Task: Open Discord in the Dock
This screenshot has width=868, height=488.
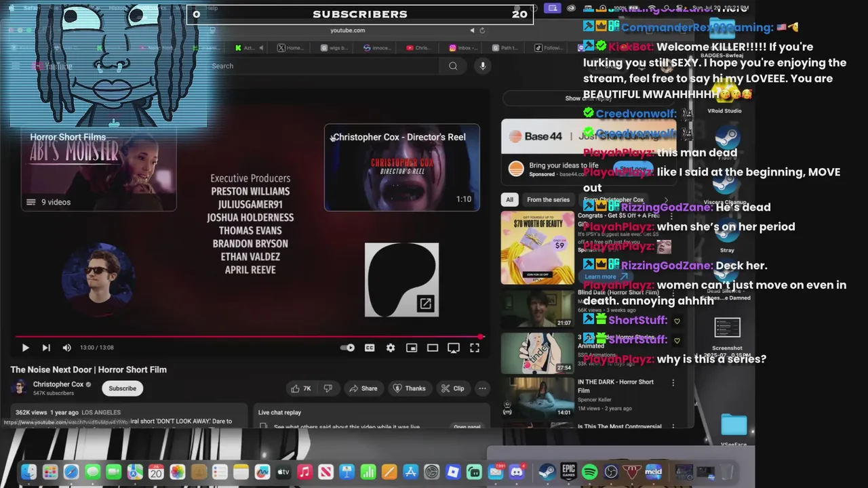Action: (x=517, y=472)
